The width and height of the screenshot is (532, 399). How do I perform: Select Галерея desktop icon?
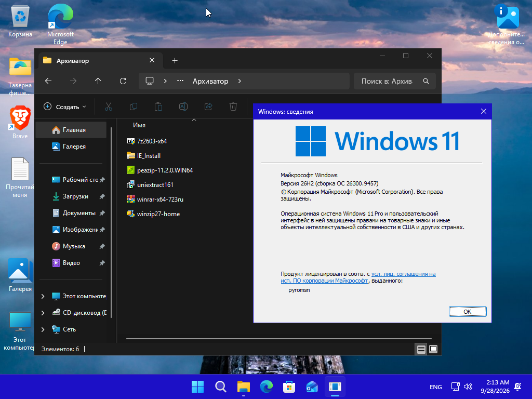tap(20, 275)
